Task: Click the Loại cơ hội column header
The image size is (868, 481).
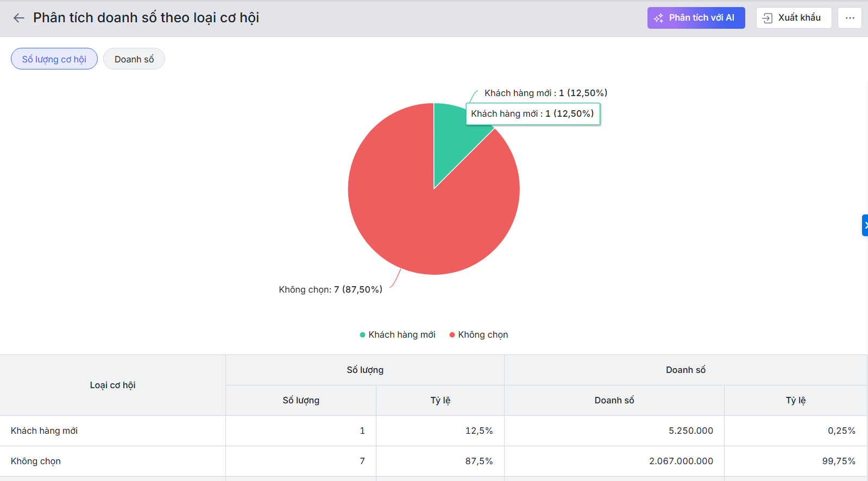Action: coord(112,385)
